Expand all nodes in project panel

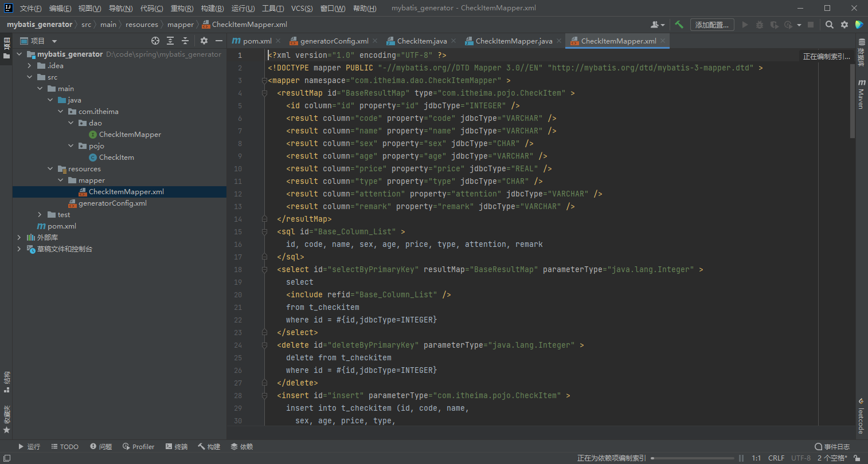[x=170, y=41]
